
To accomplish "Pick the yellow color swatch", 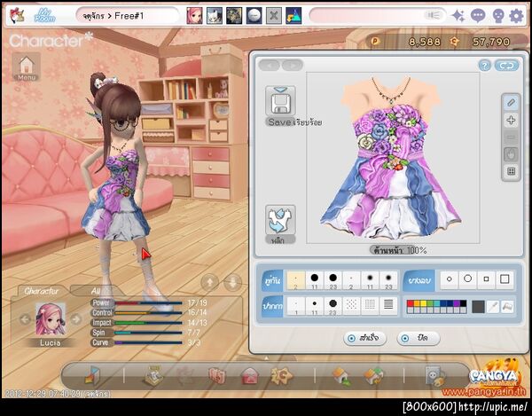I will [424, 303].
